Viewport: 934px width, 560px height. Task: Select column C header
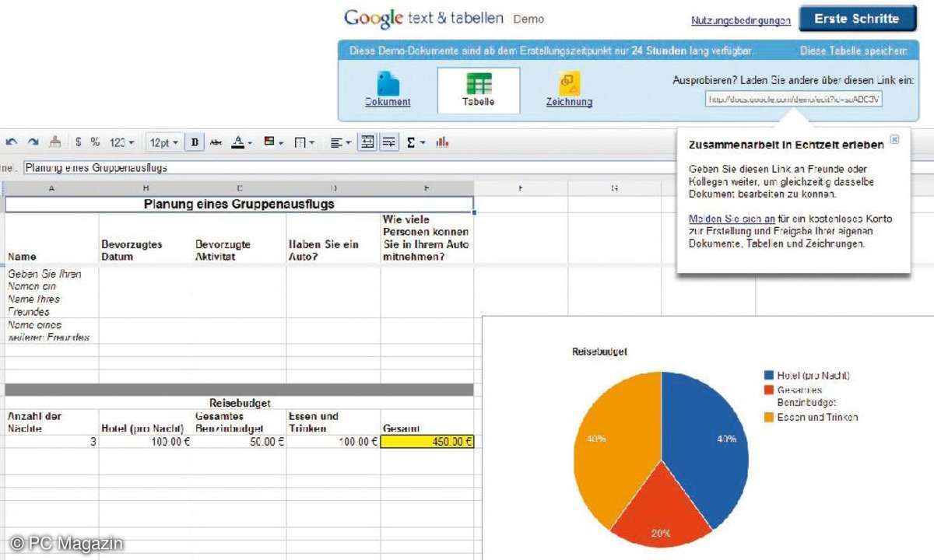(240, 188)
